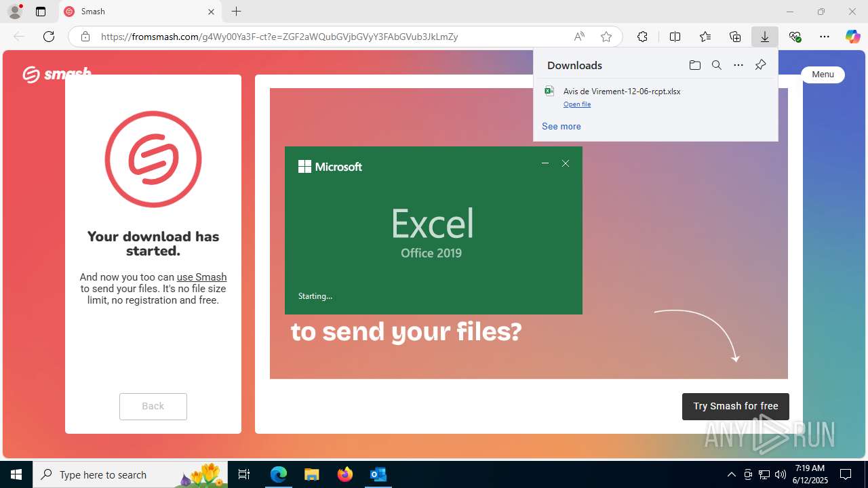
Task: Open the downloads folder icon
Action: pos(694,65)
